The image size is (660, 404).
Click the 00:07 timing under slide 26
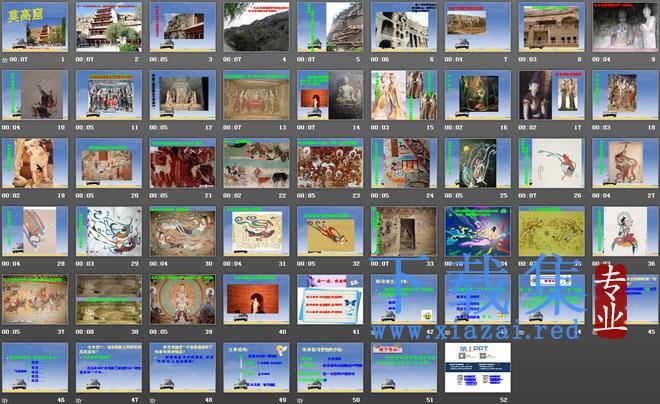(527, 196)
